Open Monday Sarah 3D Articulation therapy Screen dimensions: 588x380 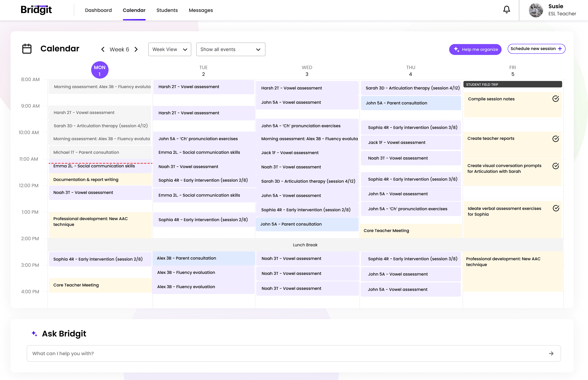click(x=100, y=126)
